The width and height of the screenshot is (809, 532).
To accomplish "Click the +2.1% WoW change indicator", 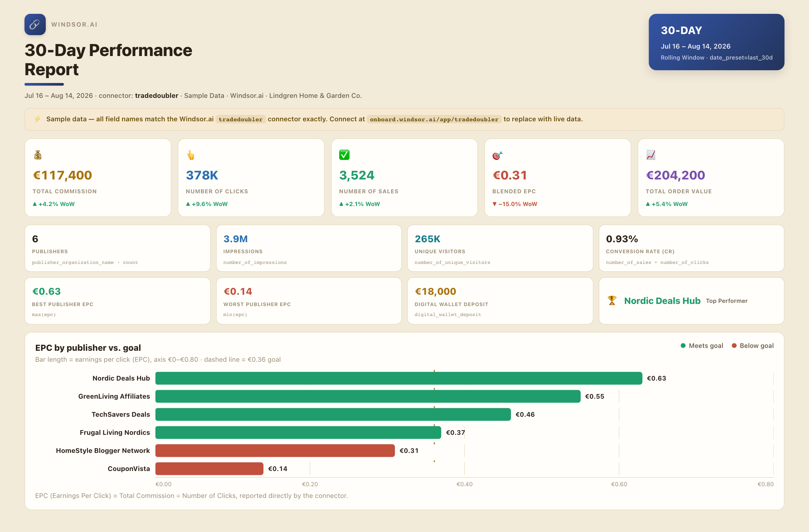I will tap(359, 204).
